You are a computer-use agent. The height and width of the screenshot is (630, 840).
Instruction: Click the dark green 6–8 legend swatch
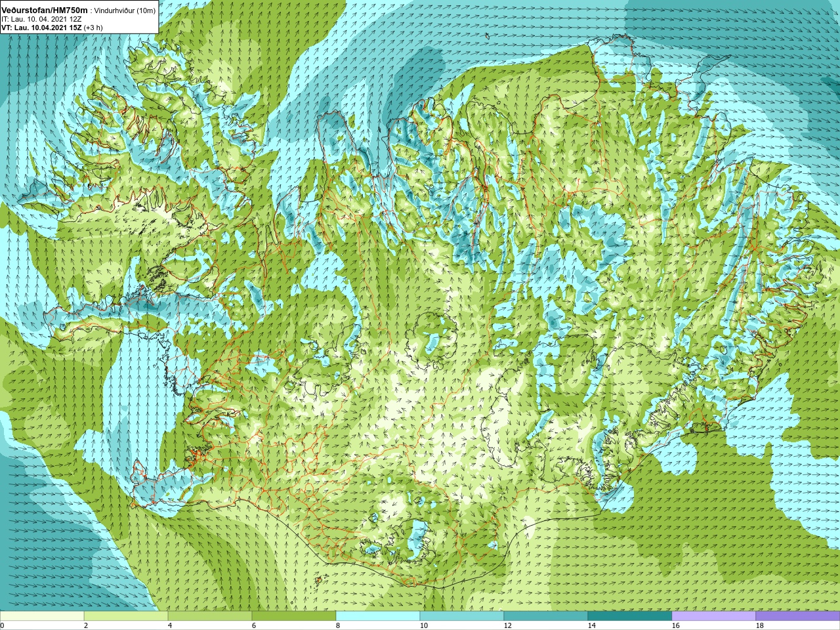click(294, 616)
